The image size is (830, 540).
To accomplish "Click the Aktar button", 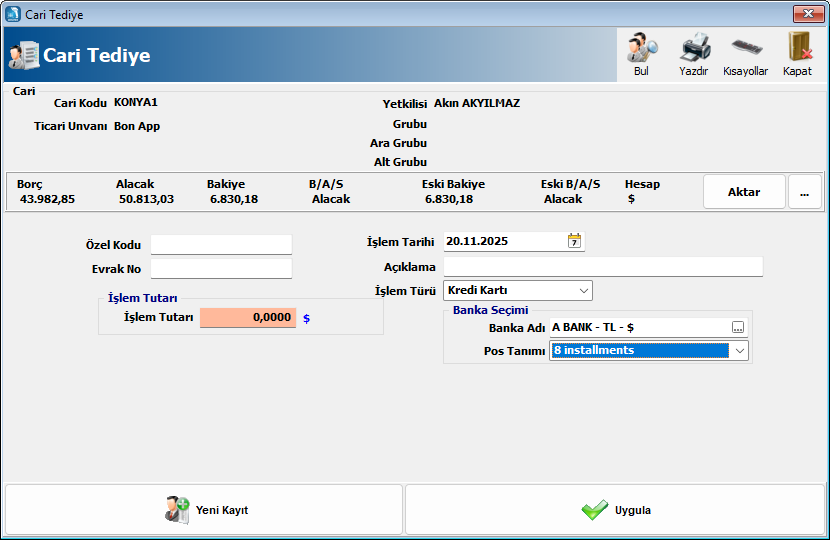I will pos(743,192).
